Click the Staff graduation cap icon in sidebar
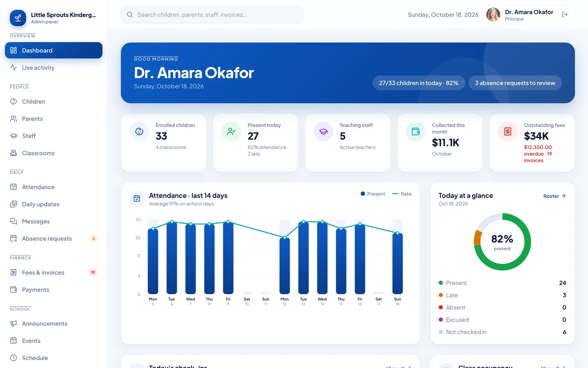This screenshot has width=588, height=368. 14,136
